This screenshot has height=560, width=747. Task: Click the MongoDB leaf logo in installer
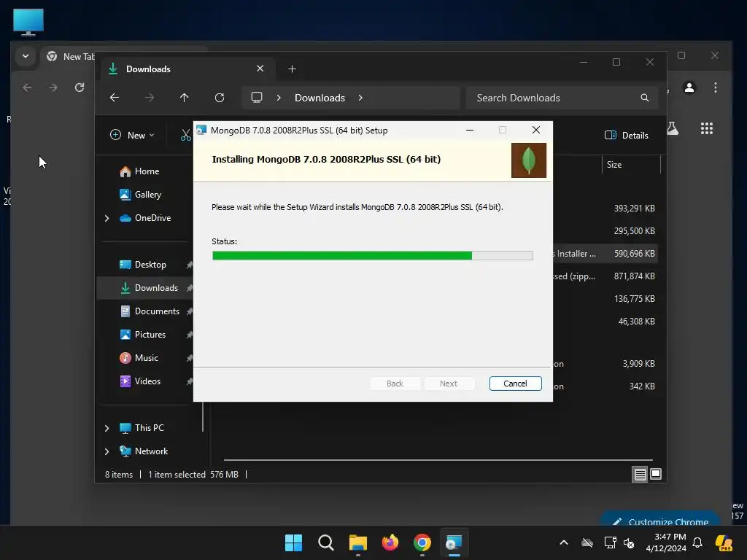point(528,160)
